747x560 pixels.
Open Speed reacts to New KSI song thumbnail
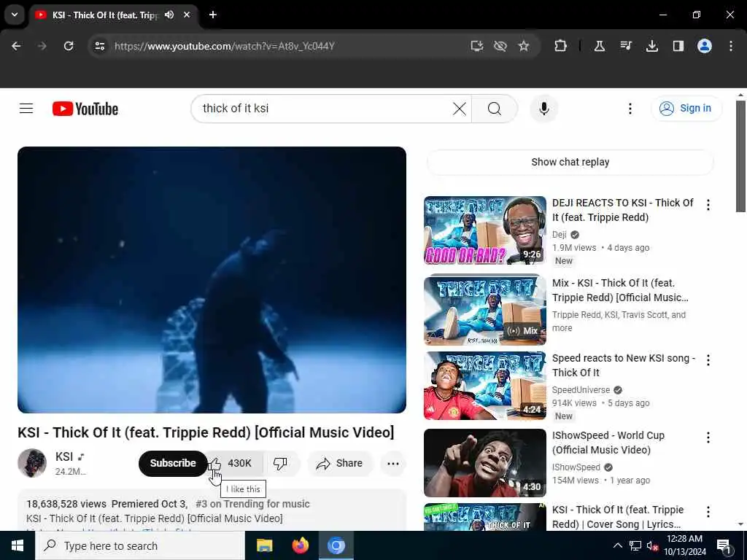tap(485, 386)
